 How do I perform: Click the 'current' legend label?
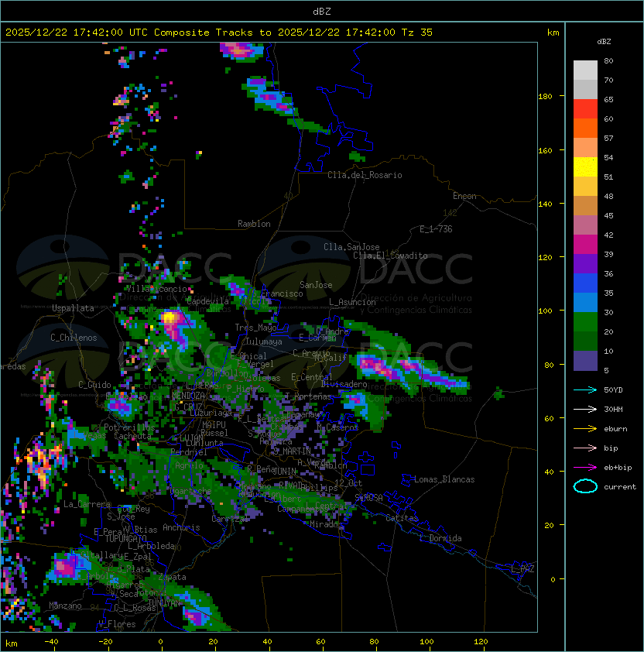(x=620, y=487)
